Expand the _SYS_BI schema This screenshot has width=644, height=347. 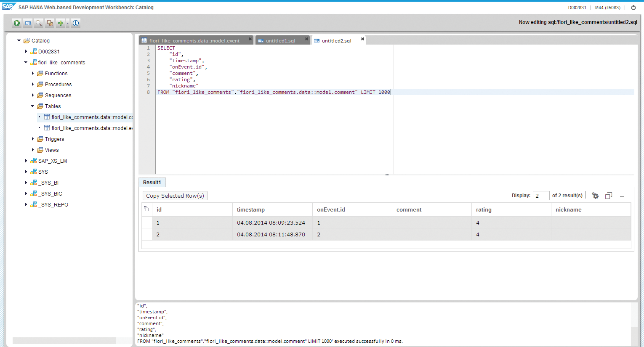pyautogui.click(x=26, y=183)
